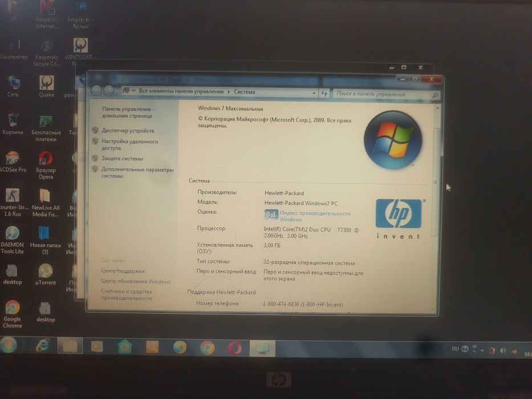Select Google Chrome desktop icon
Viewport: 532px width, 399px height.
(13, 314)
